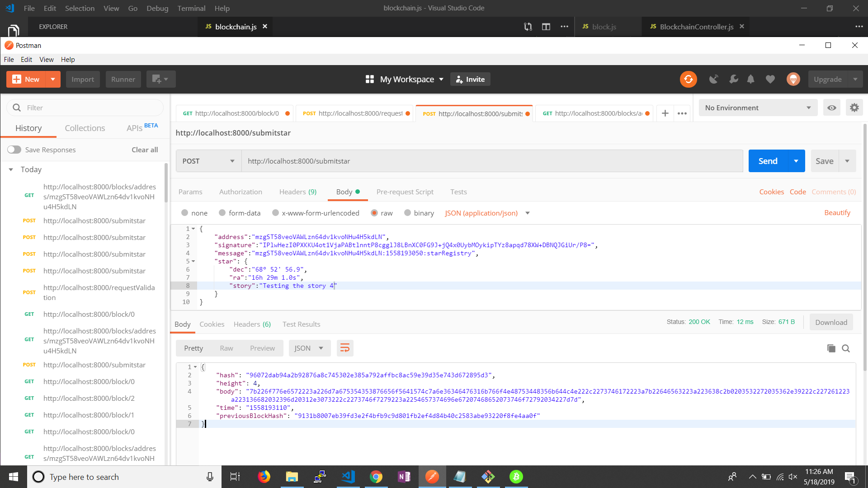Click the heart icon in Postman header

pyautogui.click(x=770, y=79)
